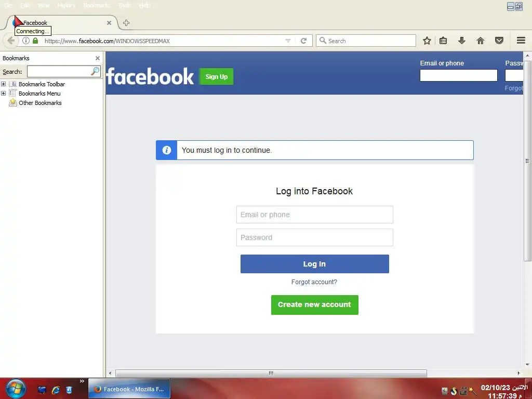Select Other Bookmarks folder
Screen dimensions: 532x399
40,103
